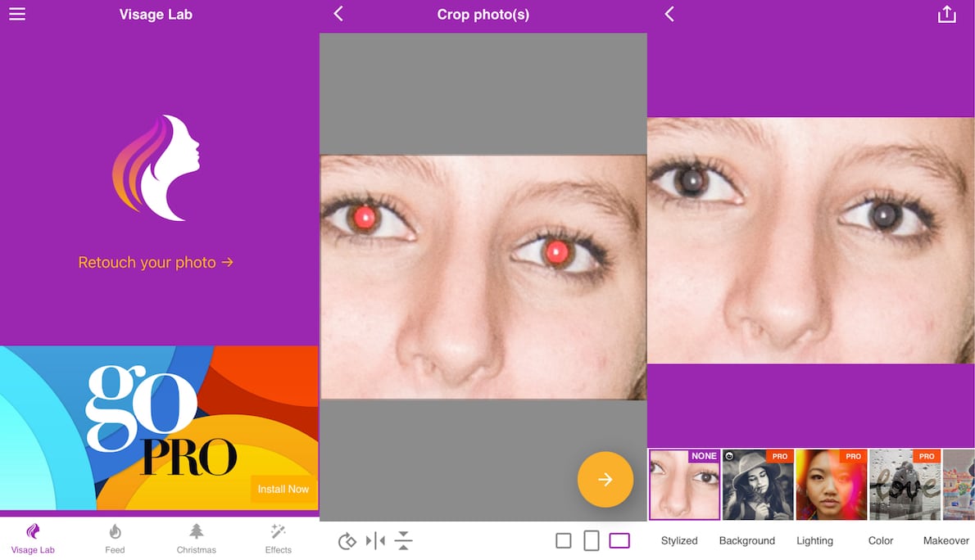Viewport: 975px width, 560px height.
Task: Click Install Now on the Go PRO banner
Action: click(283, 489)
